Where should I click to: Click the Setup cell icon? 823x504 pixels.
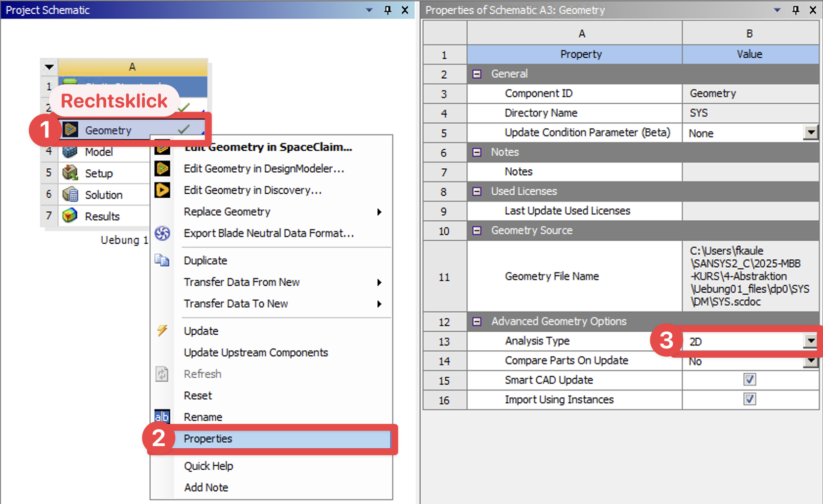(x=70, y=173)
